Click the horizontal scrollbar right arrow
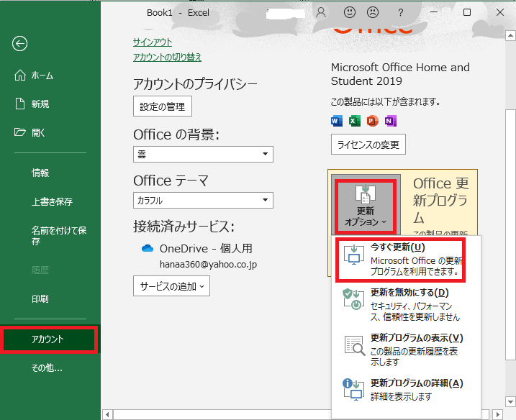 pos(498,414)
